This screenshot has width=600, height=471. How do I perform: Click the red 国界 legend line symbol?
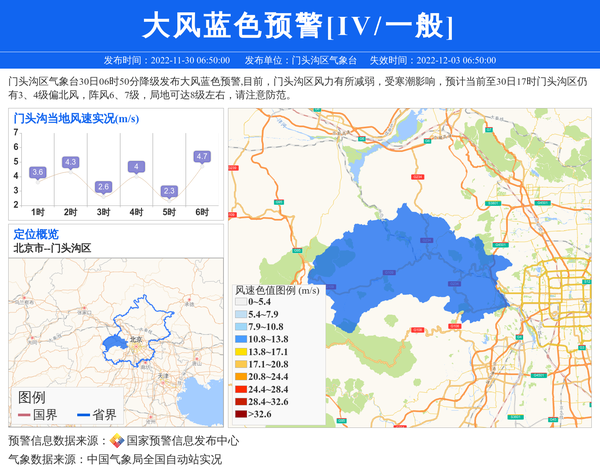(23, 414)
